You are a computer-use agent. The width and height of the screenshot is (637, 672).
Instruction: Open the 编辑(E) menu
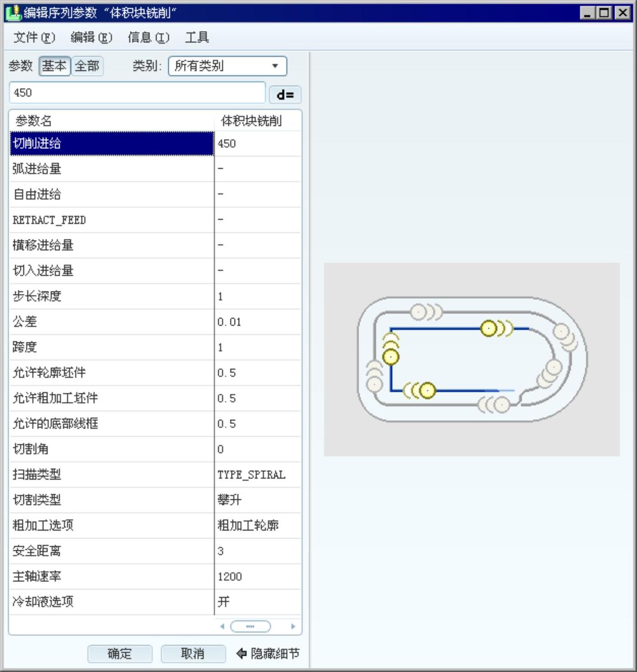pyautogui.click(x=91, y=37)
